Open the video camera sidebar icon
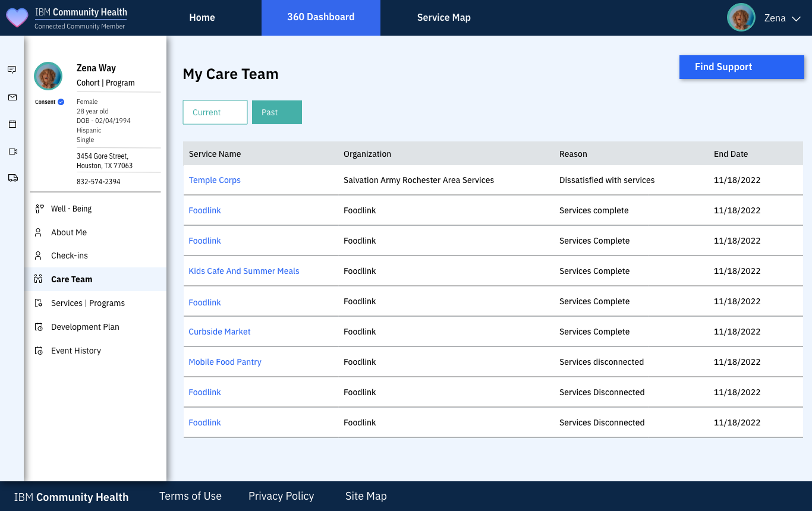This screenshot has width=812, height=511. (x=12, y=152)
